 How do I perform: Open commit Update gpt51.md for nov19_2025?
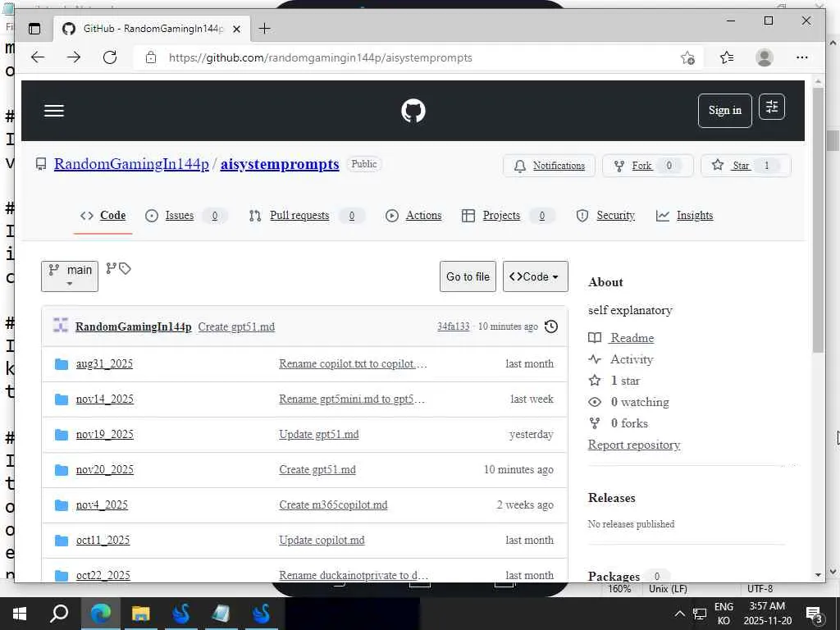coord(319,435)
